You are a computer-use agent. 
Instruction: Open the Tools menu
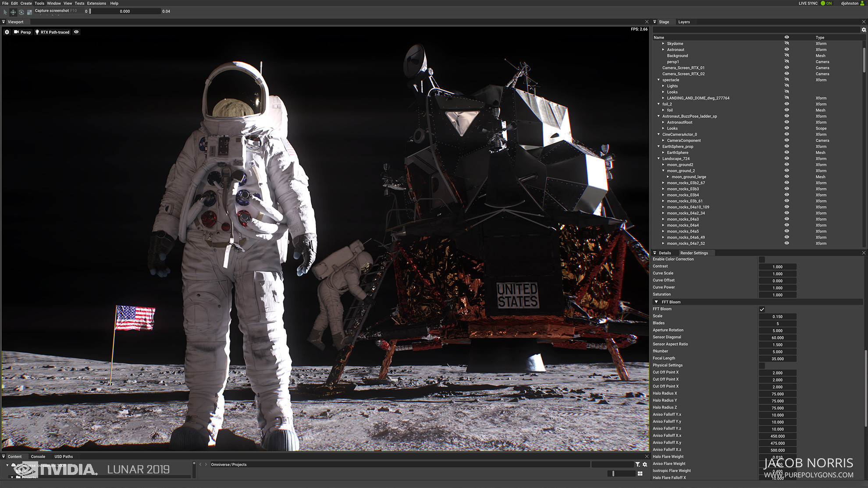[x=39, y=3]
